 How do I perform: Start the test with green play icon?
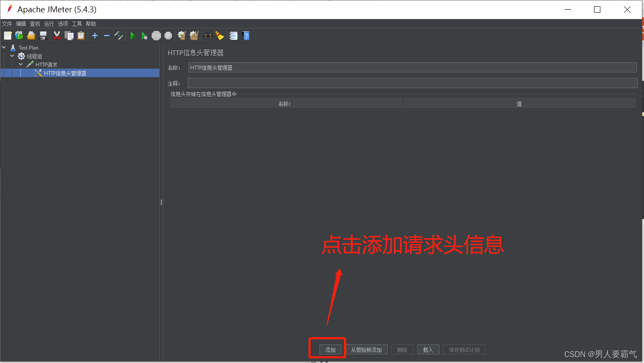point(133,36)
